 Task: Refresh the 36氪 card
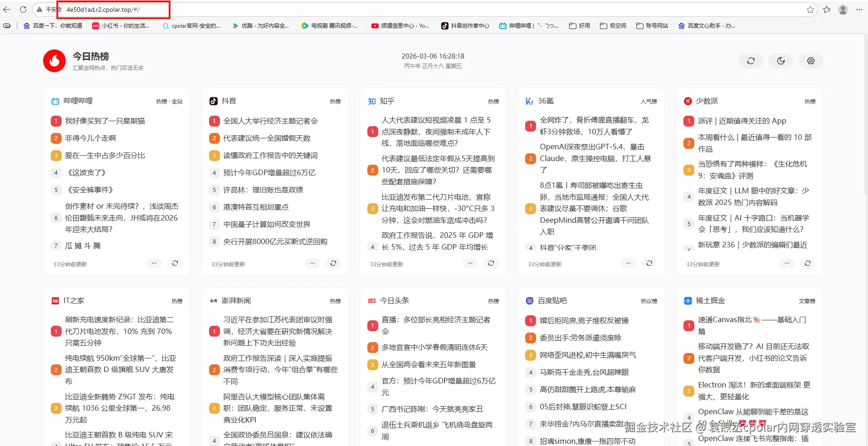coord(649,263)
